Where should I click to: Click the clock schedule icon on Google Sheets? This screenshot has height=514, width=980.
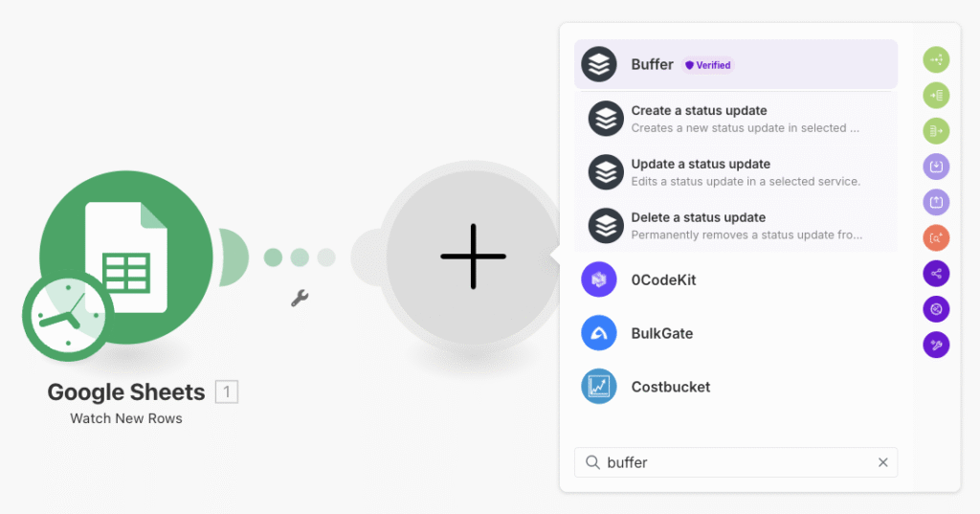tap(66, 317)
